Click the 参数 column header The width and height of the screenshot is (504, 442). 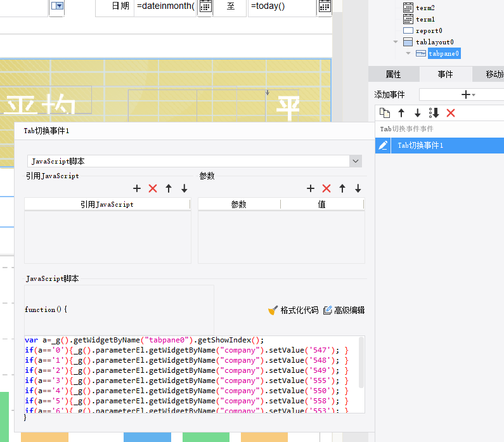tap(239, 204)
